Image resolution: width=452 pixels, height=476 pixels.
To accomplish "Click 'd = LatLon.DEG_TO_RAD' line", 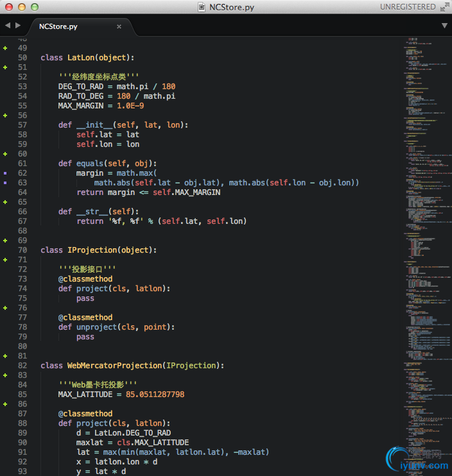I will point(124,433).
